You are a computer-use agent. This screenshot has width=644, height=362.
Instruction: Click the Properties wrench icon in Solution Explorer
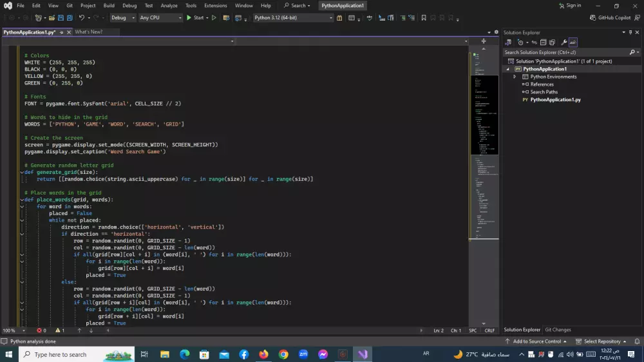pyautogui.click(x=564, y=43)
